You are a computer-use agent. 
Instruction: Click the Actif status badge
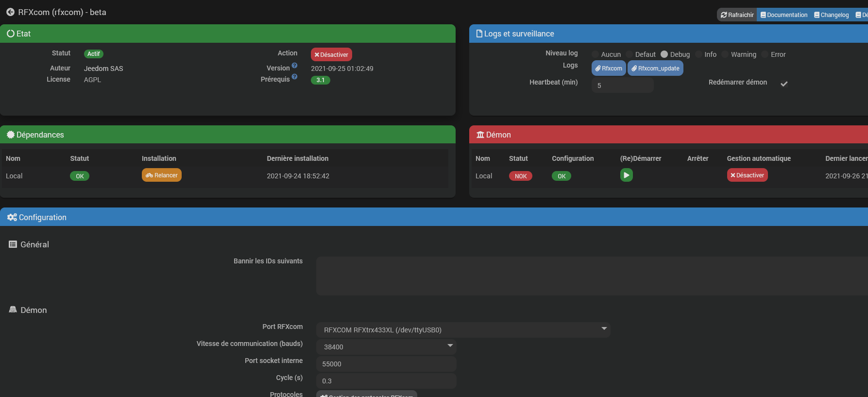point(94,54)
